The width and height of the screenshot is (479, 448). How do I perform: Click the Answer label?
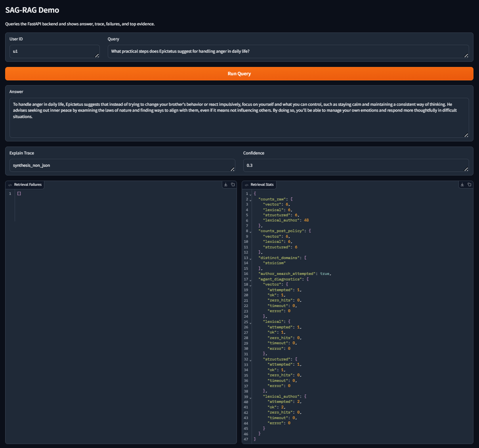(x=16, y=92)
